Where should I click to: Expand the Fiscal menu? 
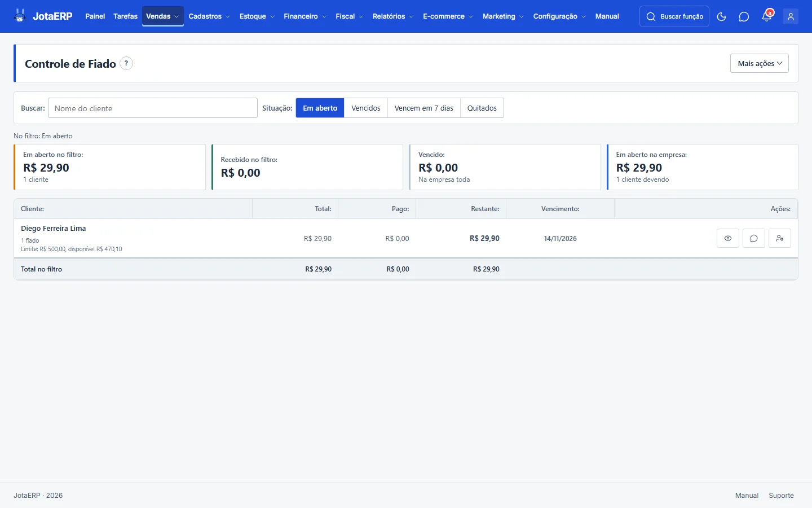click(349, 16)
